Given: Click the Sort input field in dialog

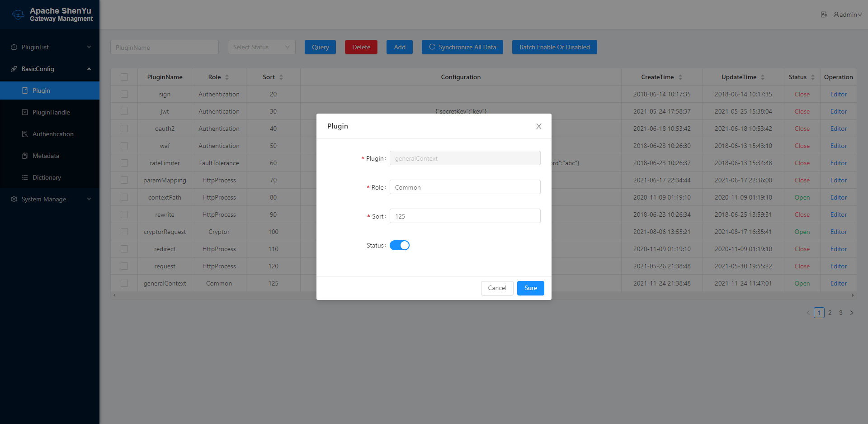Looking at the screenshot, I should (x=465, y=216).
